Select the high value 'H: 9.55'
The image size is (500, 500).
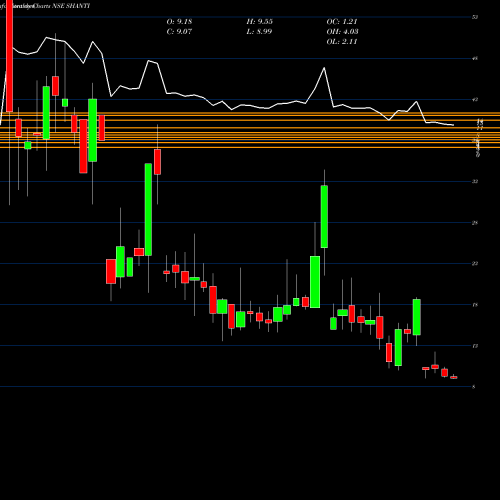259,22
